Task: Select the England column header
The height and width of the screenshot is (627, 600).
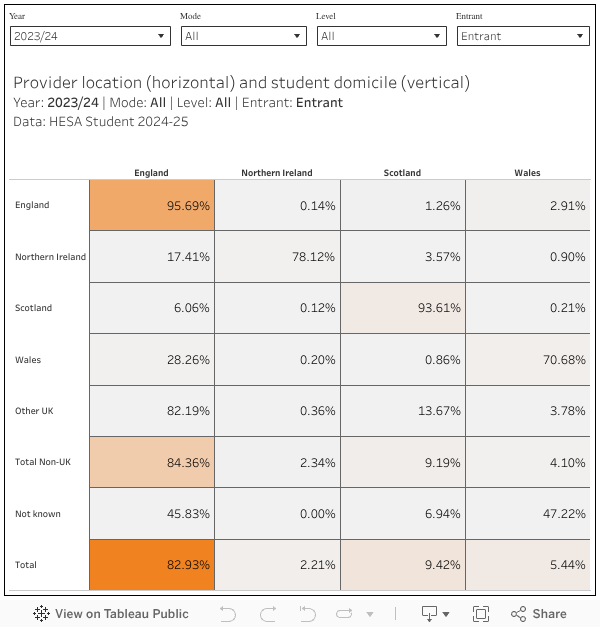Action: tap(151, 173)
